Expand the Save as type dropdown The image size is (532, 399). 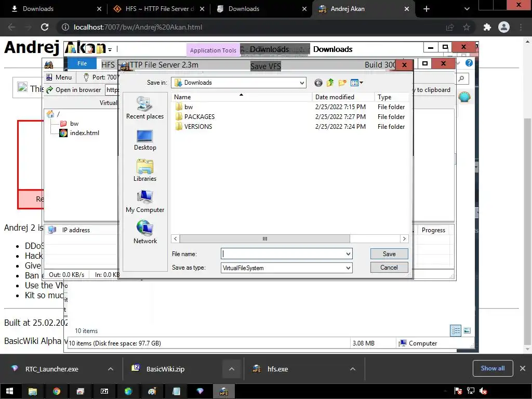tap(348, 268)
